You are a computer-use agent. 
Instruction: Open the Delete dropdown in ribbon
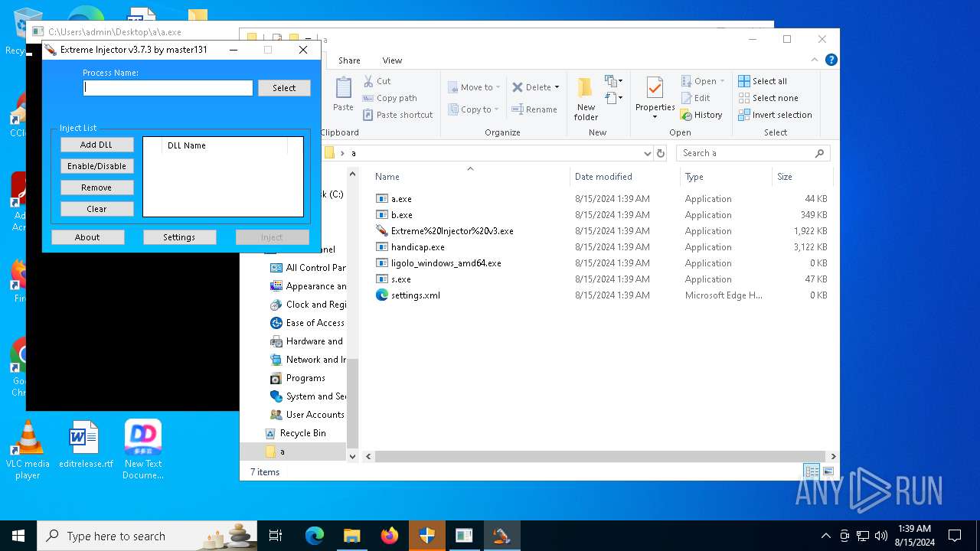click(x=535, y=87)
